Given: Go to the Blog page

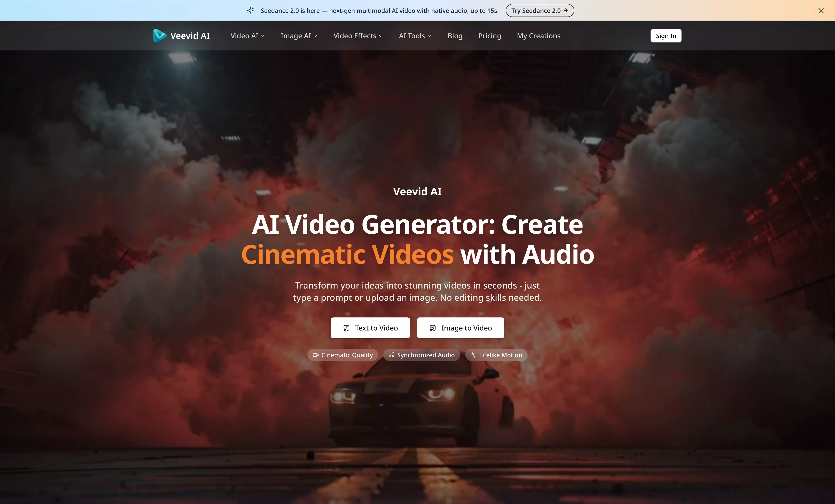Looking at the screenshot, I should (x=455, y=36).
